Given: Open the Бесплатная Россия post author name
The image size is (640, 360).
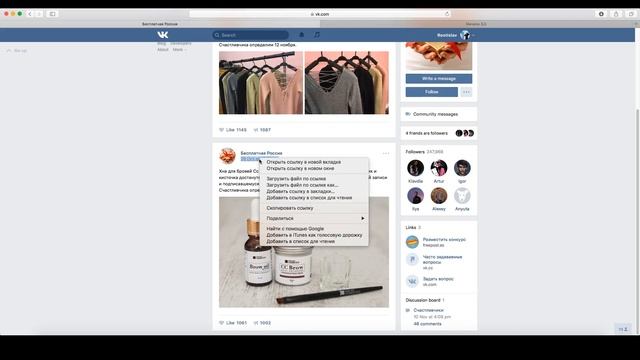Looking at the screenshot, I should pyautogui.click(x=261, y=153).
